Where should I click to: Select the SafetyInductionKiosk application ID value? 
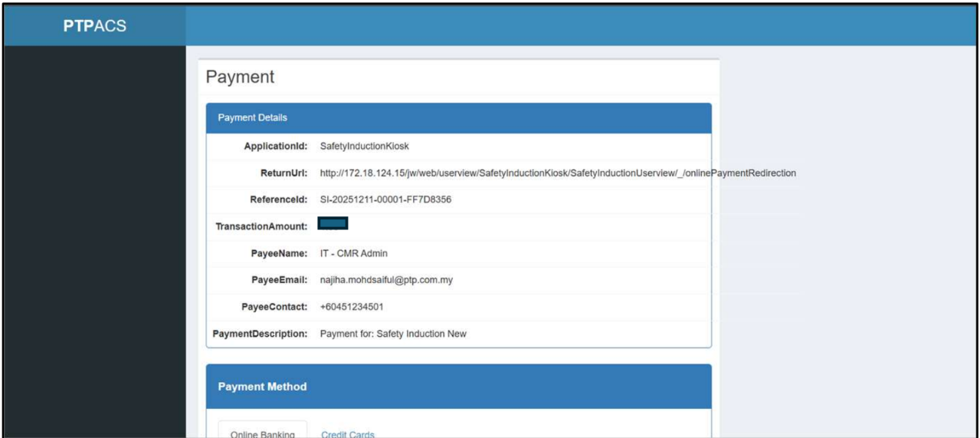(x=365, y=146)
